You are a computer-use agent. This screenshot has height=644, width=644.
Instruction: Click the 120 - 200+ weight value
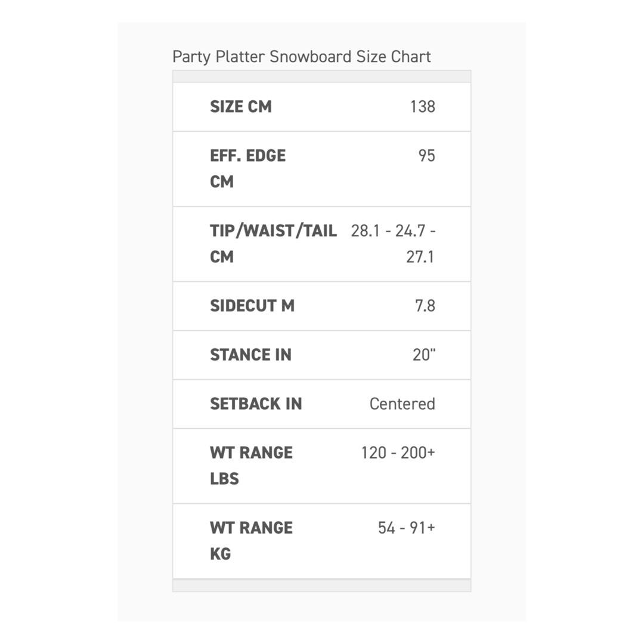(x=398, y=453)
